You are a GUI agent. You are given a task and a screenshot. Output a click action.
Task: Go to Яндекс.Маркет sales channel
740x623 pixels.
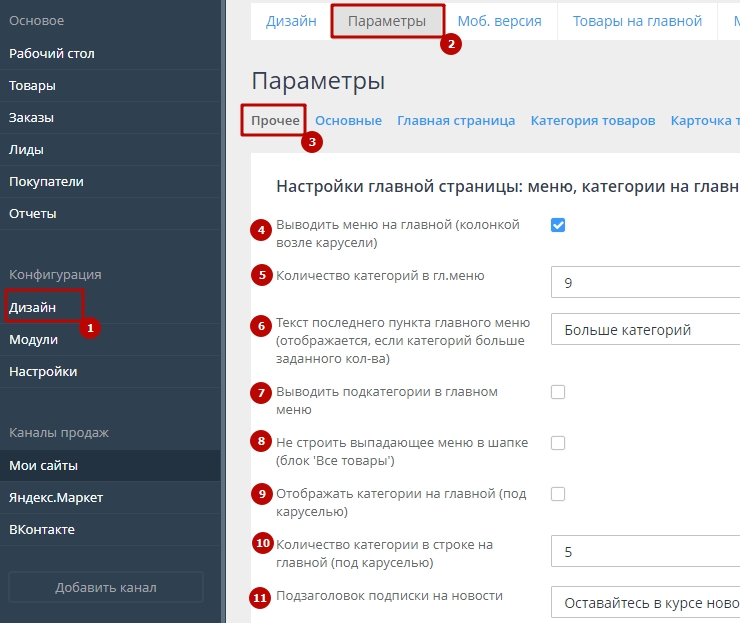(56, 498)
